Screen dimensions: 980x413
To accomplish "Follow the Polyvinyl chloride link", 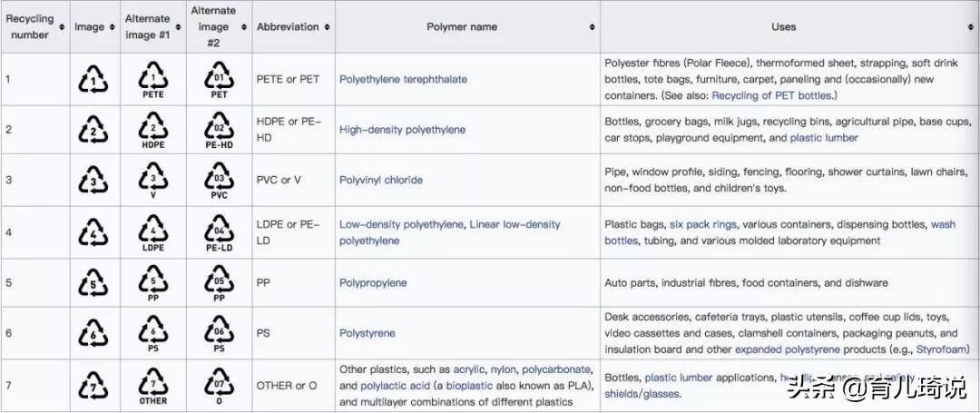I will [381, 180].
